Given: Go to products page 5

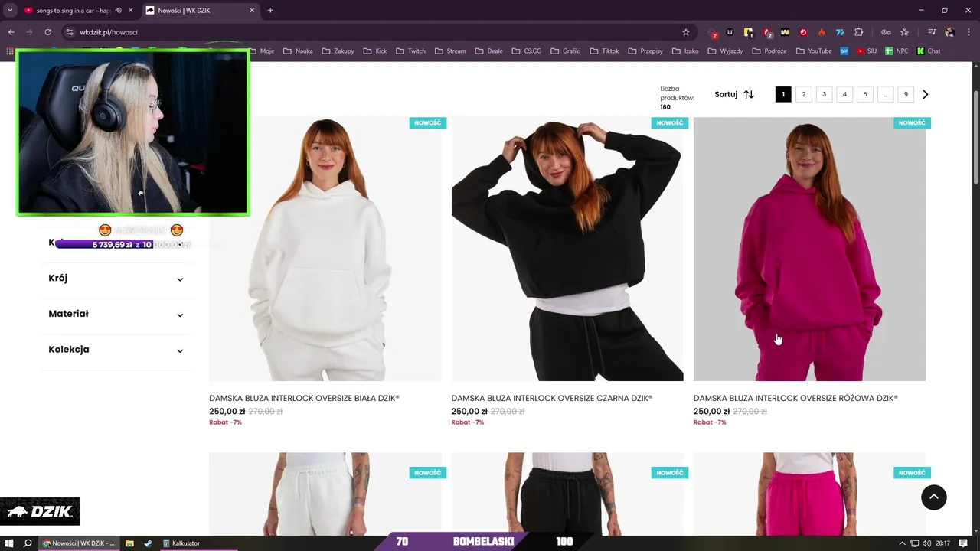Looking at the screenshot, I should pos(865,94).
